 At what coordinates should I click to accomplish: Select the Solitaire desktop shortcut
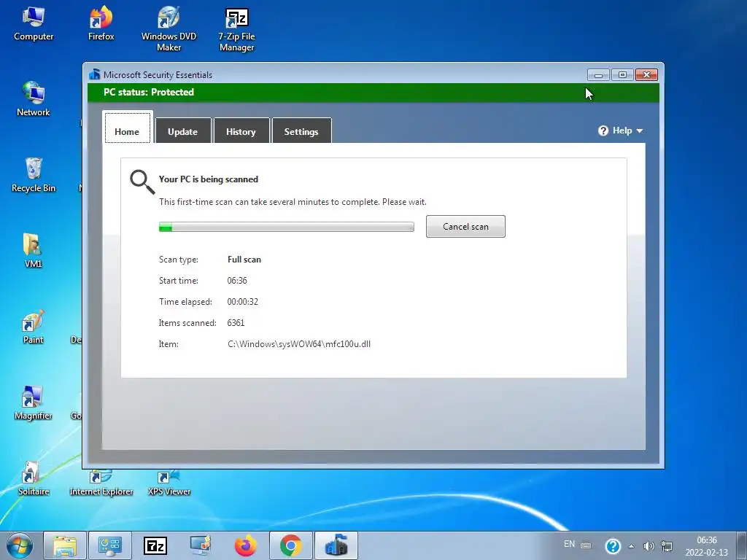[34, 478]
